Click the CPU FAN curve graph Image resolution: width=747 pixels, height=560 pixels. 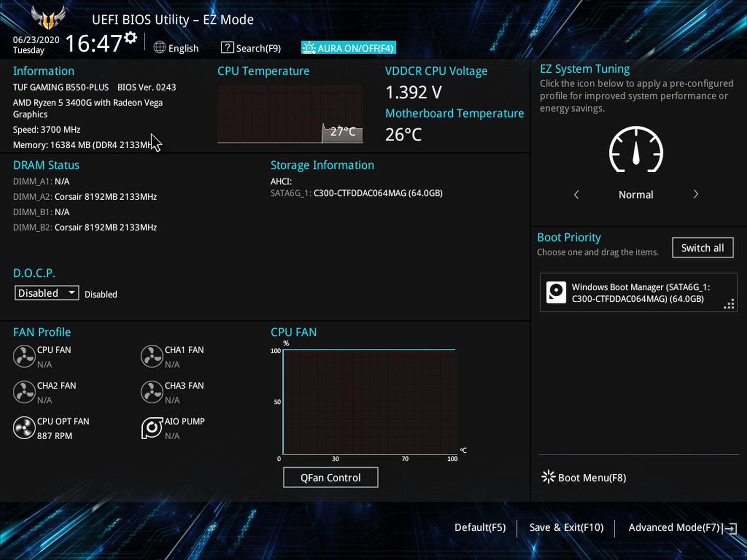(370, 402)
